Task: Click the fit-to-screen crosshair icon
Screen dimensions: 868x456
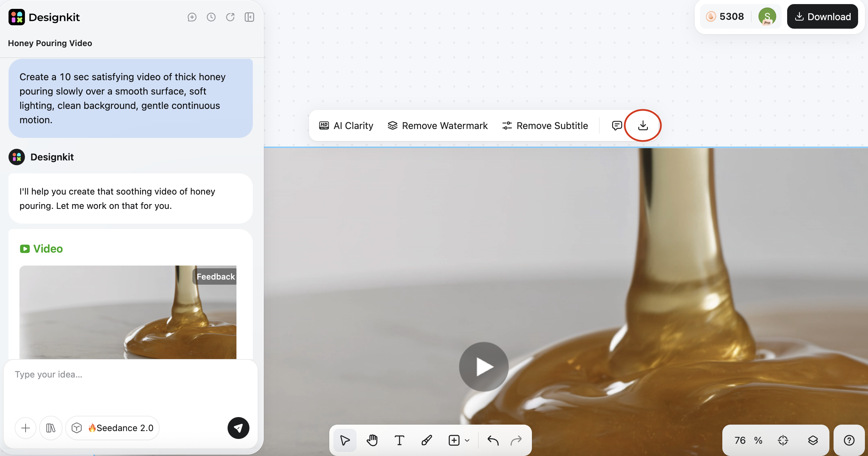Action: [783, 440]
